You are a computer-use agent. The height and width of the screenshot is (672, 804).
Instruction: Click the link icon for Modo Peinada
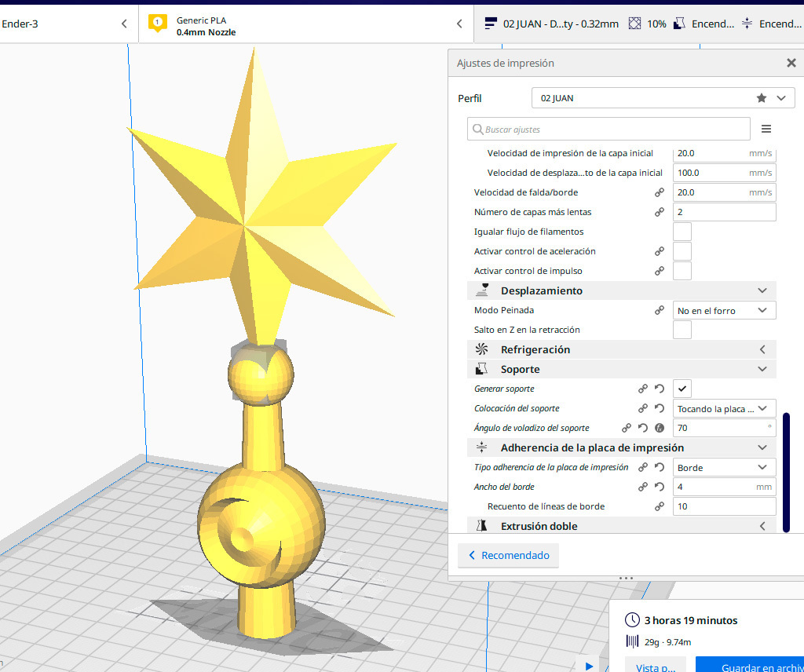[660, 310]
